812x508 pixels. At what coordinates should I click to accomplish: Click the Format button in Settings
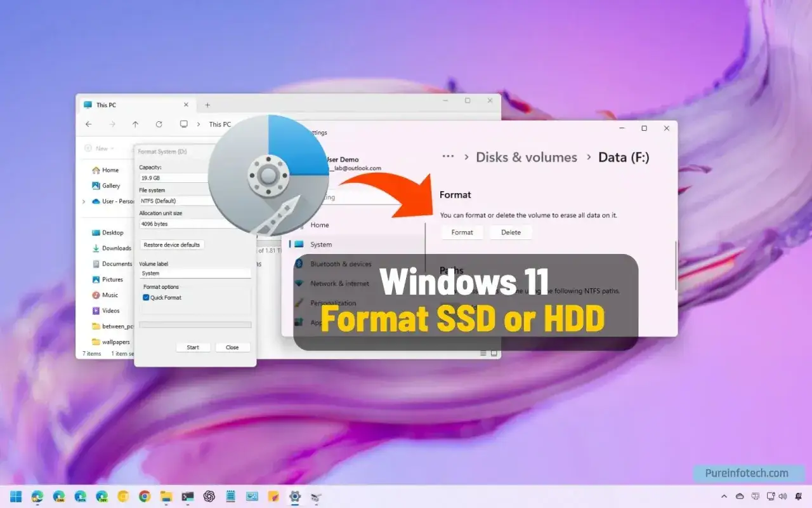pyautogui.click(x=462, y=232)
